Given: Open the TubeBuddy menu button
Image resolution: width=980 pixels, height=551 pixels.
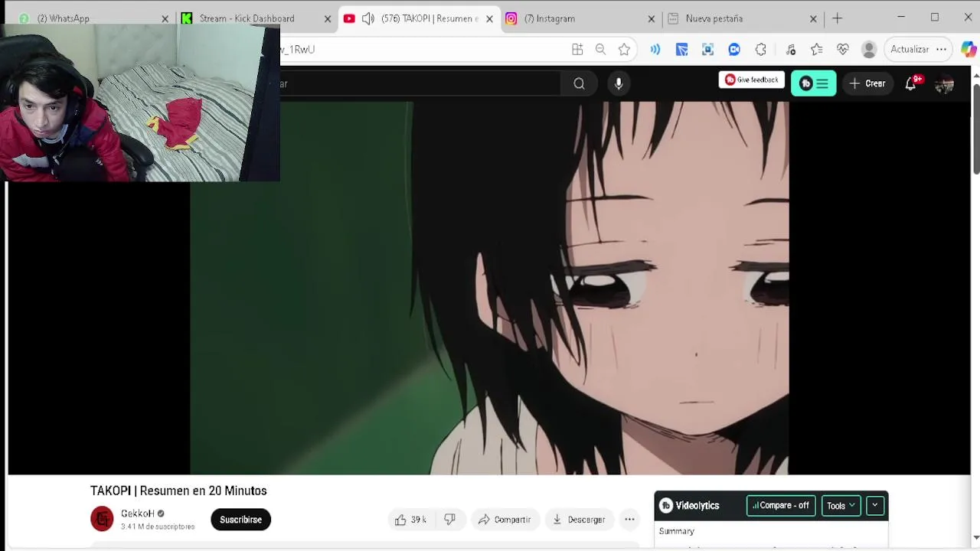Looking at the screenshot, I should tap(813, 83).
